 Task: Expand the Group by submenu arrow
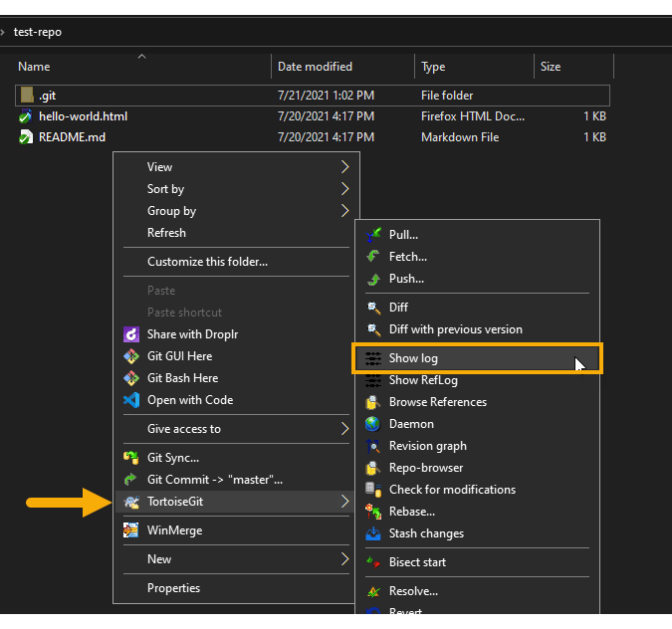pyautogui.click(x=344, y=210)
